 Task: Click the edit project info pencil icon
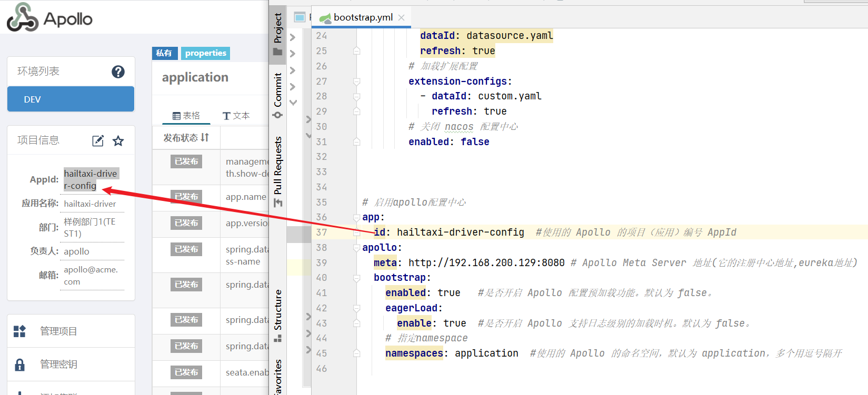[98, 140]
